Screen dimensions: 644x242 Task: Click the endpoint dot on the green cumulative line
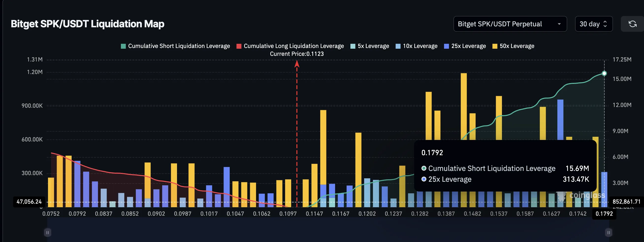point(604,73)
